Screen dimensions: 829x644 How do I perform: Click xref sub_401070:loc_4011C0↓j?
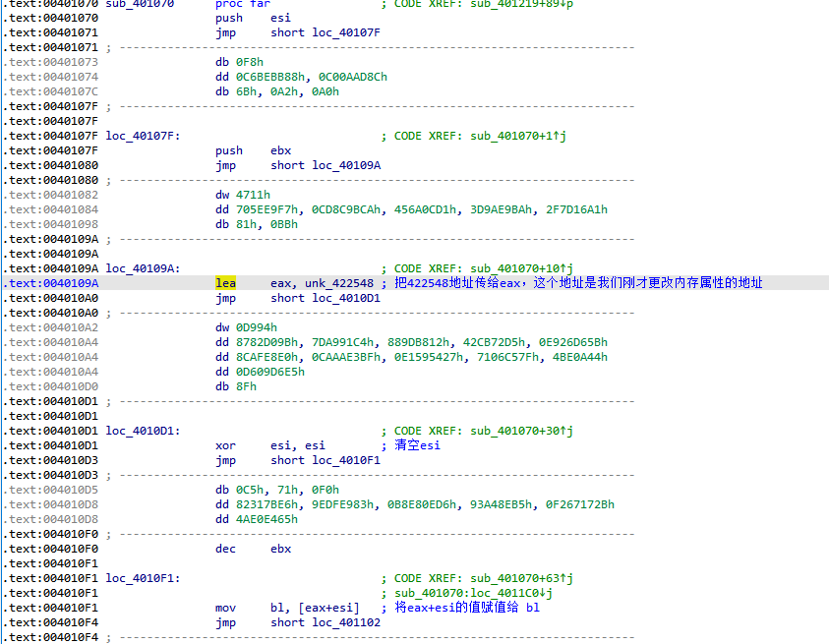click(473, 593)
